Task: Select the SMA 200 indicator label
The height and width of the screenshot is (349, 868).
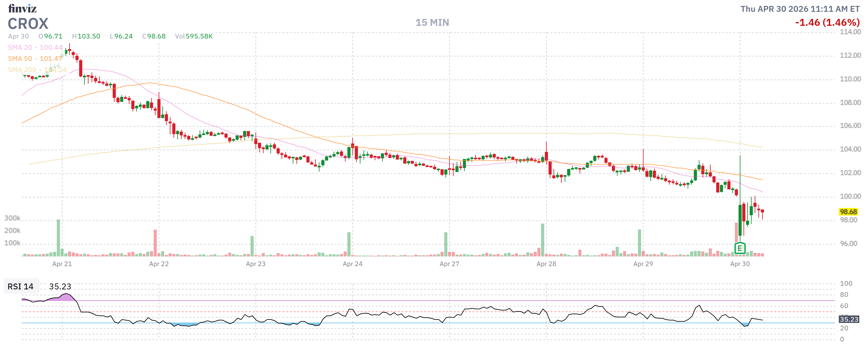Action: coord(22,70)
